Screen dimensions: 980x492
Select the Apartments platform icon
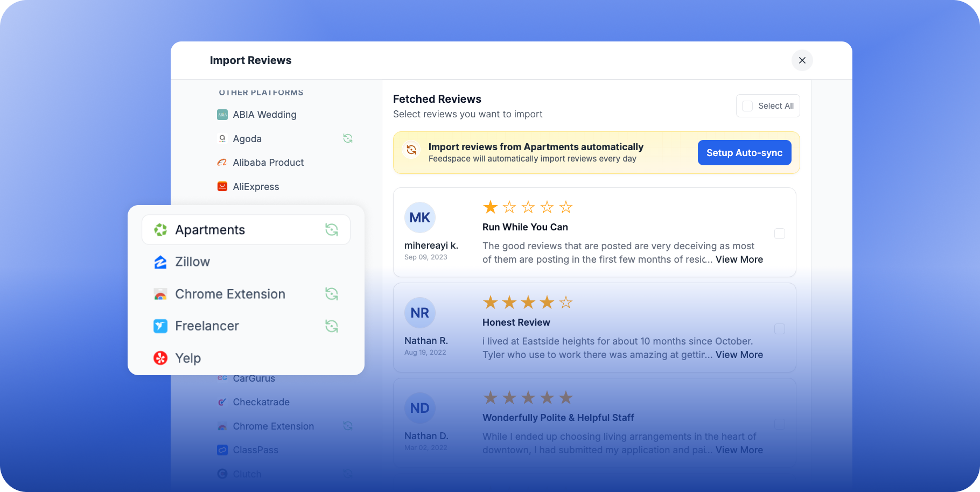point(160,229)
